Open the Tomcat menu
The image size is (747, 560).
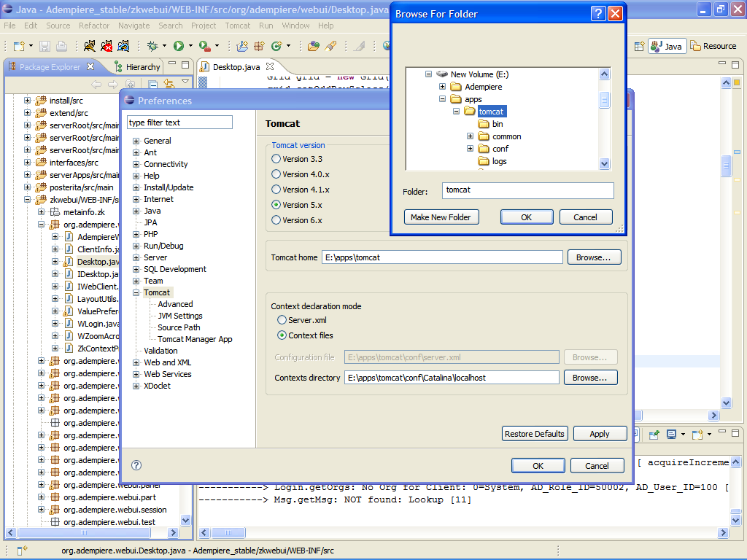[x=237, y=26]
